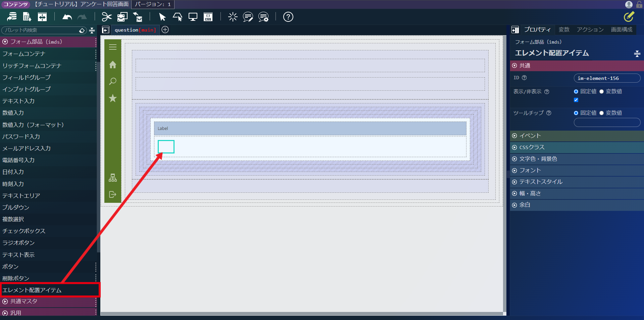
Task: Select フォームコンテナ in the palette
Action: click(48, 54)
